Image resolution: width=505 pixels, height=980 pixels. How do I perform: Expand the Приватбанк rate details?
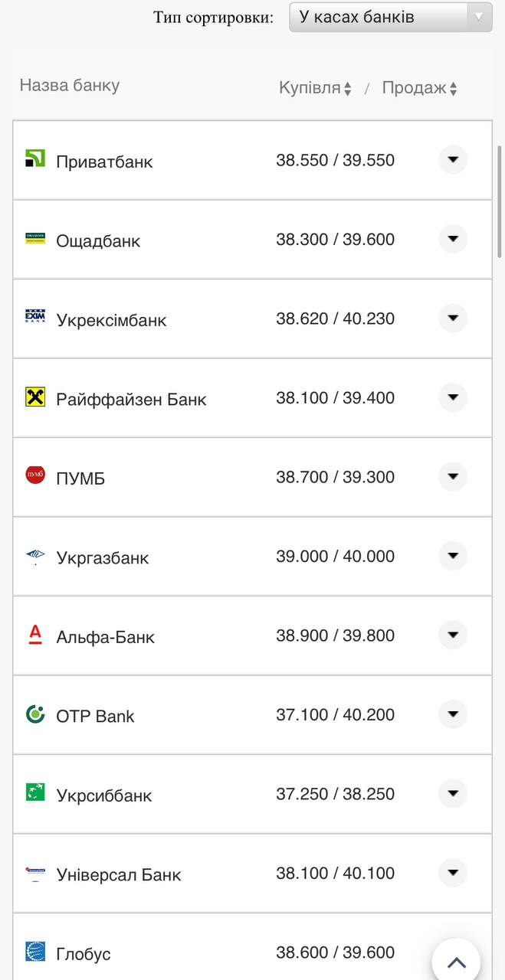pos(453,160)
